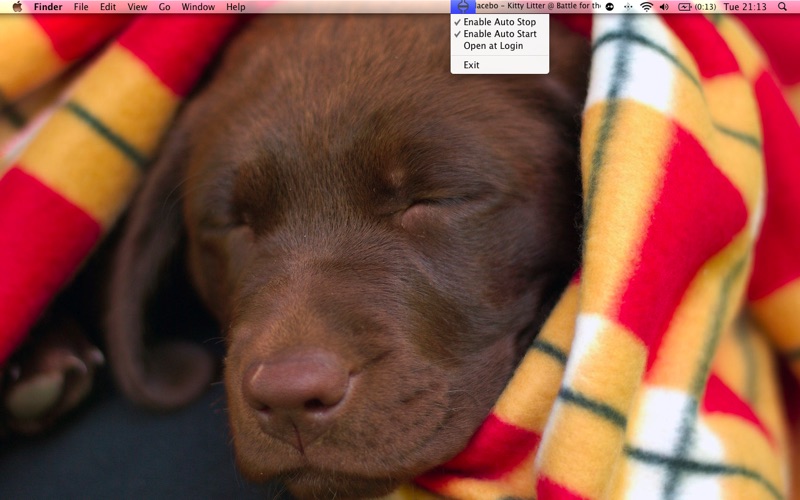Open the File menu
Image resolution: width=800 pixels, height=500 pixels.
[x=81, y=7]
